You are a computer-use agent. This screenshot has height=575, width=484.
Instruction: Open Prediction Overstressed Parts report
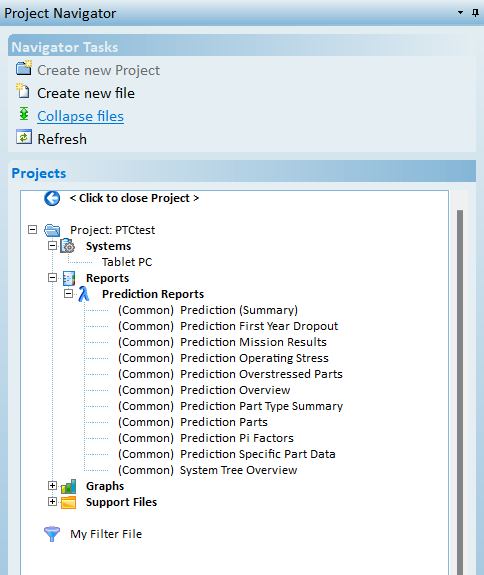(x=230, y=374)
